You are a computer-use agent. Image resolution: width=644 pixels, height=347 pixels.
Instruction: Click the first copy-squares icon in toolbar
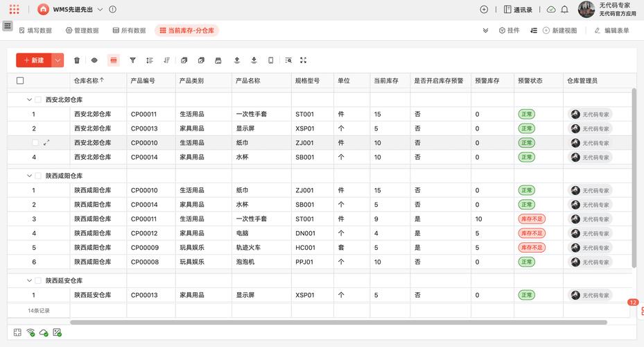pyautogui.click(x=184, y=60)
